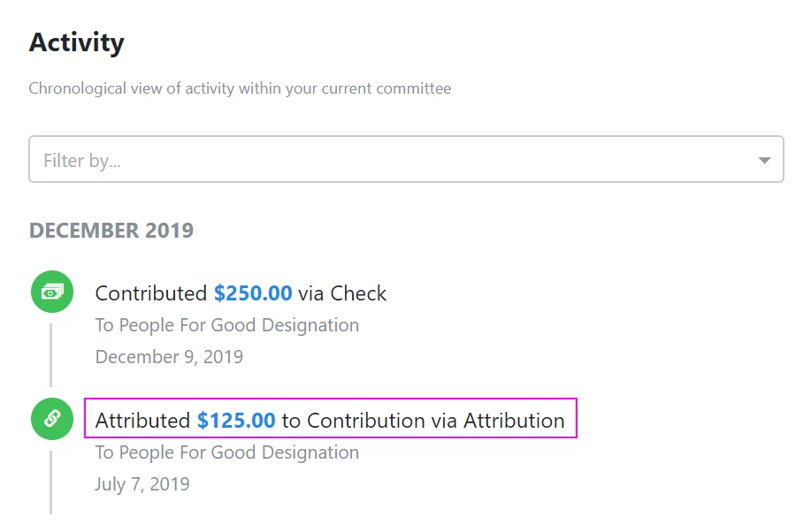Click 'To People For Good Designation' under check contribution
The height and width of the screenshot is (532, 811).
coord(227,325)
